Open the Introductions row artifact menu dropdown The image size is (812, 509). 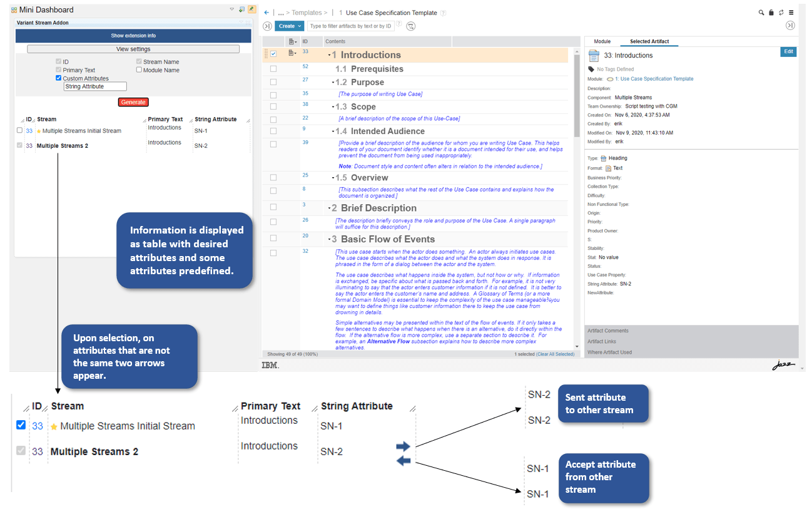point(292,53)
